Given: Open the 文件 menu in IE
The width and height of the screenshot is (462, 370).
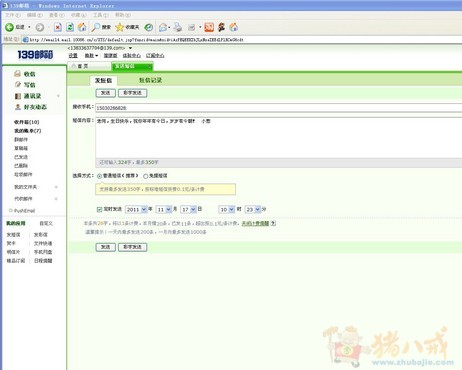Looking at the screenshot, I should tap(13, 15).
